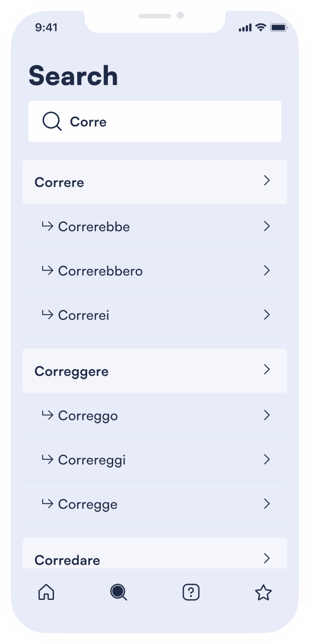The image size is (310, 644).
Task: Tap the Wi-Fi status icon
Action: 261,28
